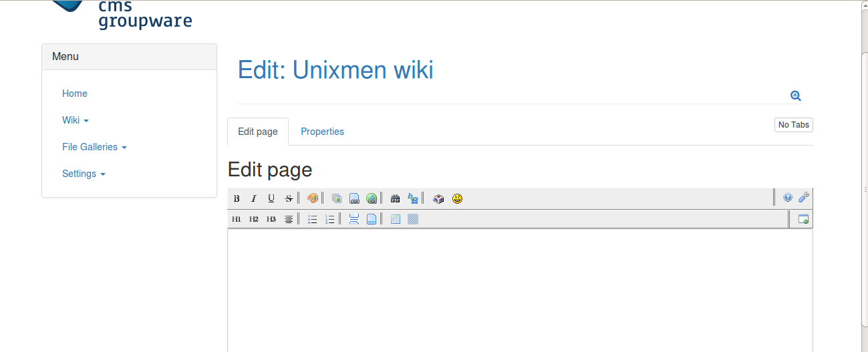Apply bold formatting from the editor toolbar
868x352 pixels.
[237, 198]
